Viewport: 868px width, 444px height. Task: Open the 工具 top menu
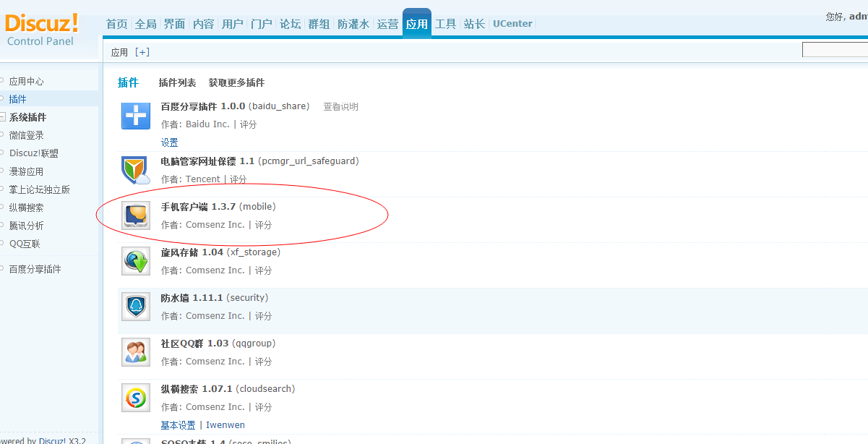point(446,24)
